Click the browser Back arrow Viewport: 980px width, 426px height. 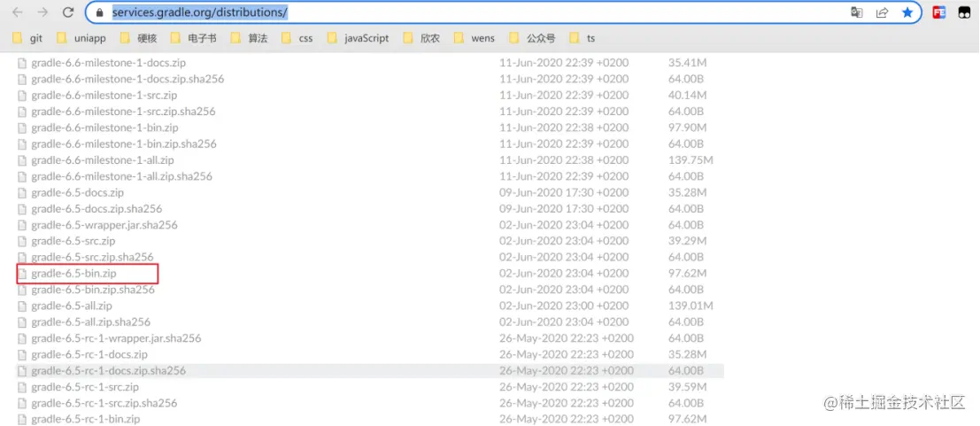pyautogui.click(x=18, y=12)
